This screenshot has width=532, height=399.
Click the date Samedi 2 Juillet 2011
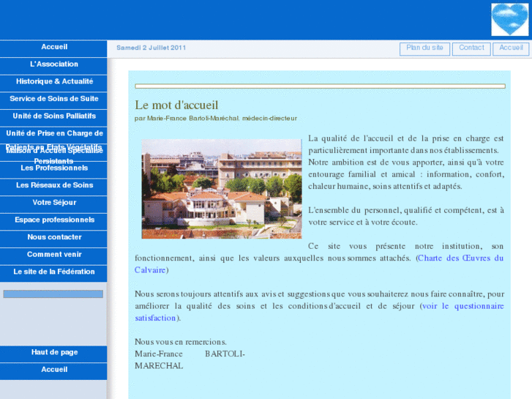pyautogui.click(x=151, y=48)
